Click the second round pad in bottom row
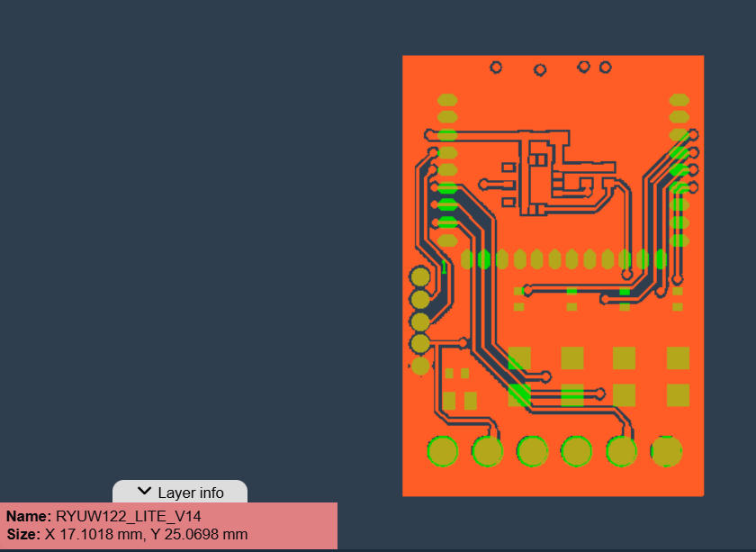Screen dimensions: 756x552 pyautogui.click(x=487, y=450)
